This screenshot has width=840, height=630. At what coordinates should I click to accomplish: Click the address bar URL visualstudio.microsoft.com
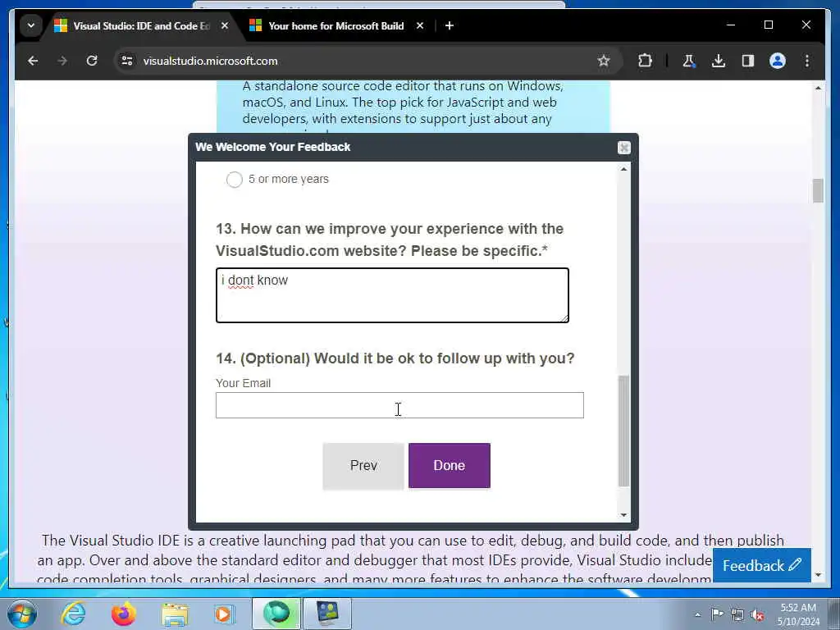(210, 61)
